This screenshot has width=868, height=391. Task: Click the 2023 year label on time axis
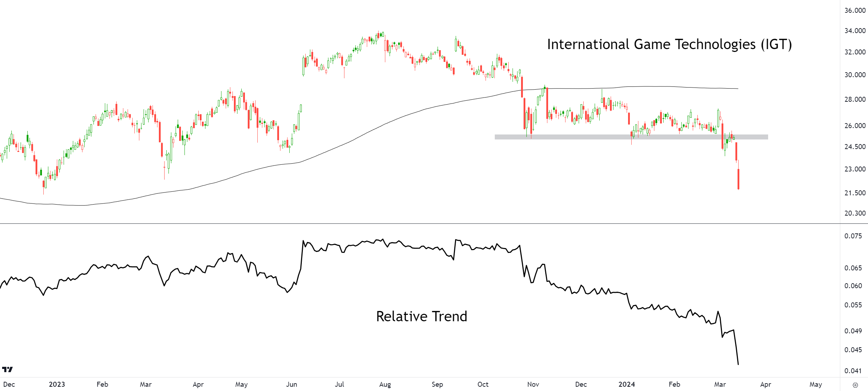[x=57, y=384]
